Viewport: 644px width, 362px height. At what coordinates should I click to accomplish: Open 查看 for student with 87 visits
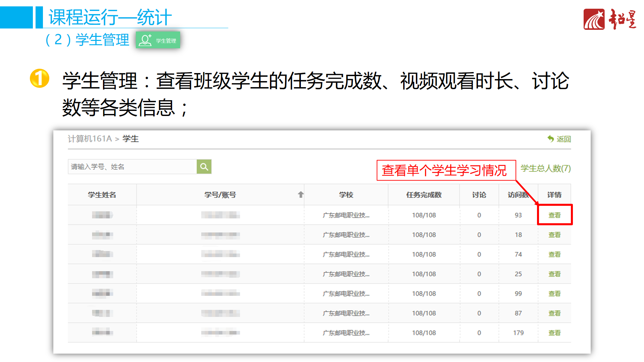click(x=554, y=313)
